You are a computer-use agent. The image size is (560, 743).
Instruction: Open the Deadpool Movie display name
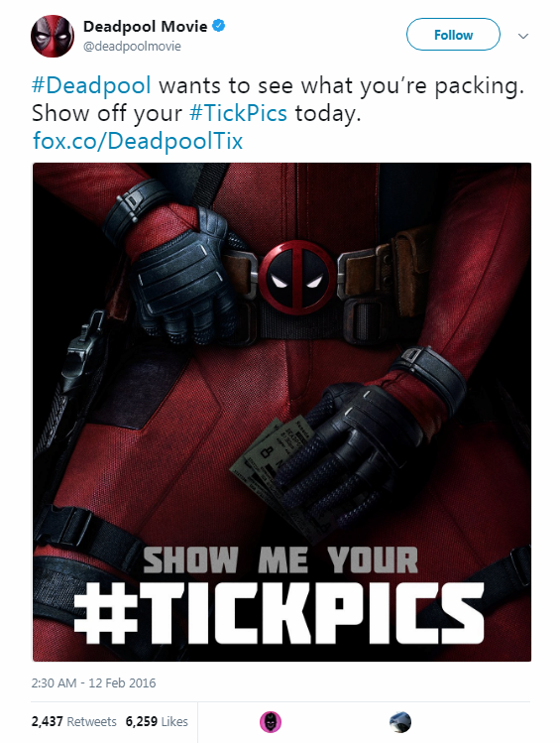(146, 27)
